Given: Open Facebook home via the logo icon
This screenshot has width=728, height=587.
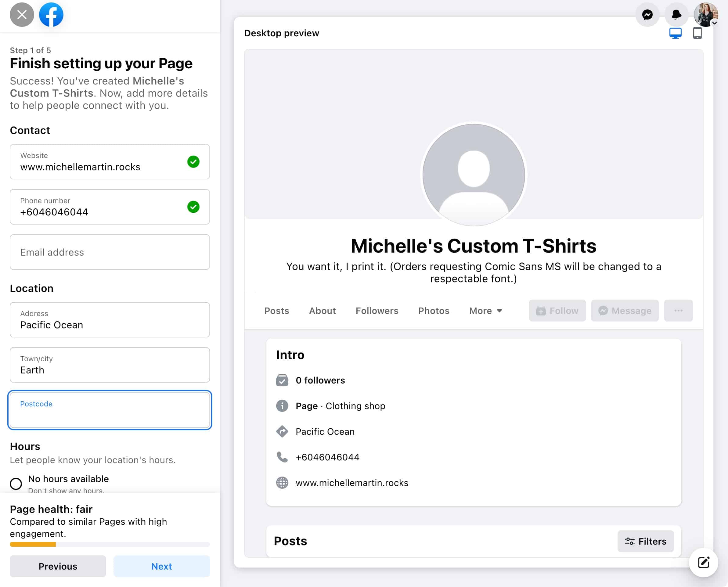Looking at the screenshot, I should 51,15.
